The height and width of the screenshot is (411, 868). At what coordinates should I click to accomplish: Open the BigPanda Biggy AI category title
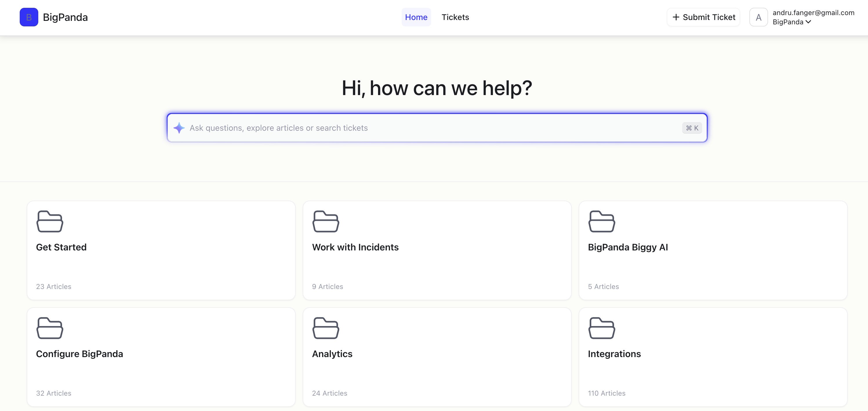tap(628, 247)
